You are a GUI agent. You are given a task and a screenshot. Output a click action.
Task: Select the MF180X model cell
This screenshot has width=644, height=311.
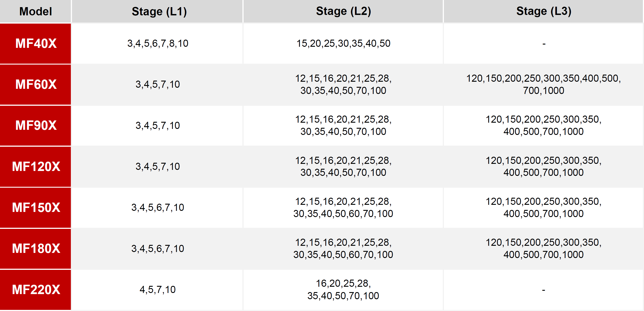(x=35, y=248)
